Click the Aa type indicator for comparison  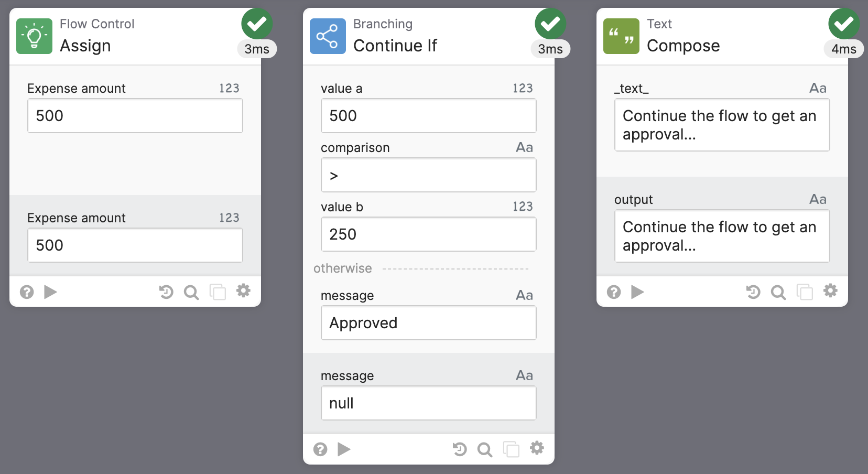pyautogui.click(x=524, y=147)
